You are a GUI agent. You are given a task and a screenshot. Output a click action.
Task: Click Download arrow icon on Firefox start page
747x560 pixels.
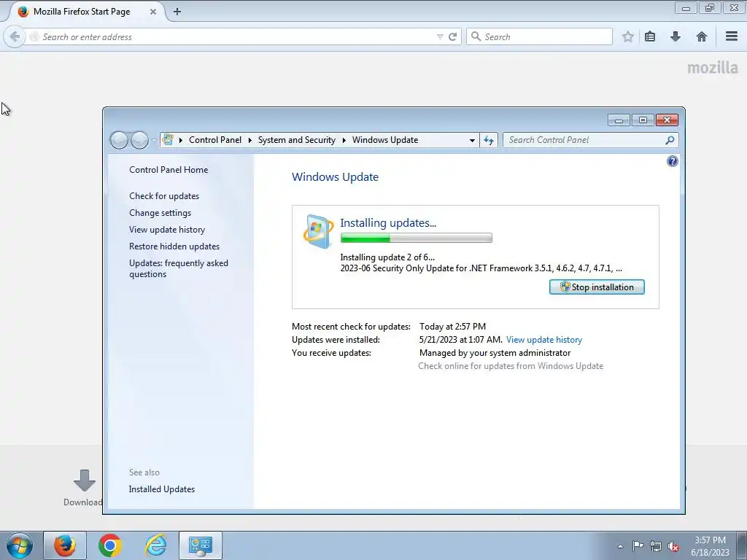click(85, 481)
